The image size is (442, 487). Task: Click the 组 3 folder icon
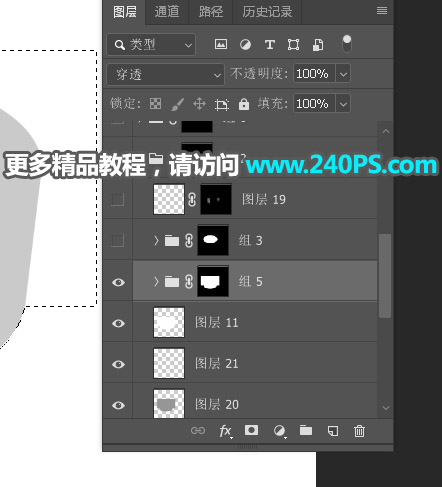[172, 240]
